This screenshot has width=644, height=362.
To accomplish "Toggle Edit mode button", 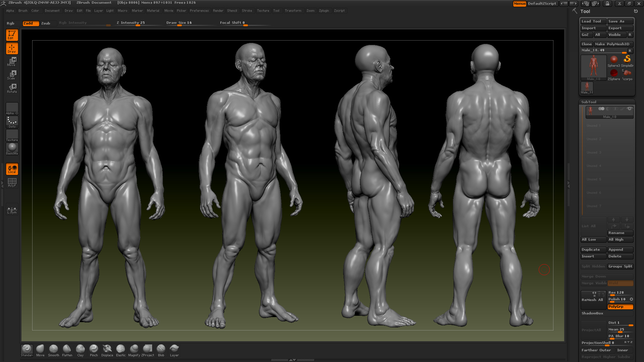I will pyautogui.click(x=12, y=35).
